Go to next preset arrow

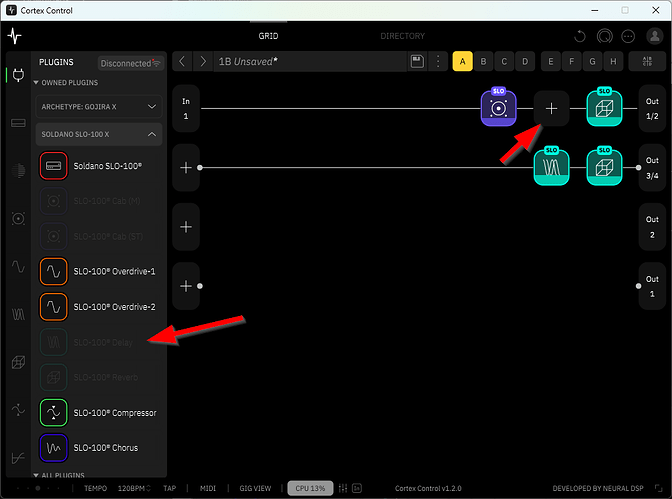point(203,61)
